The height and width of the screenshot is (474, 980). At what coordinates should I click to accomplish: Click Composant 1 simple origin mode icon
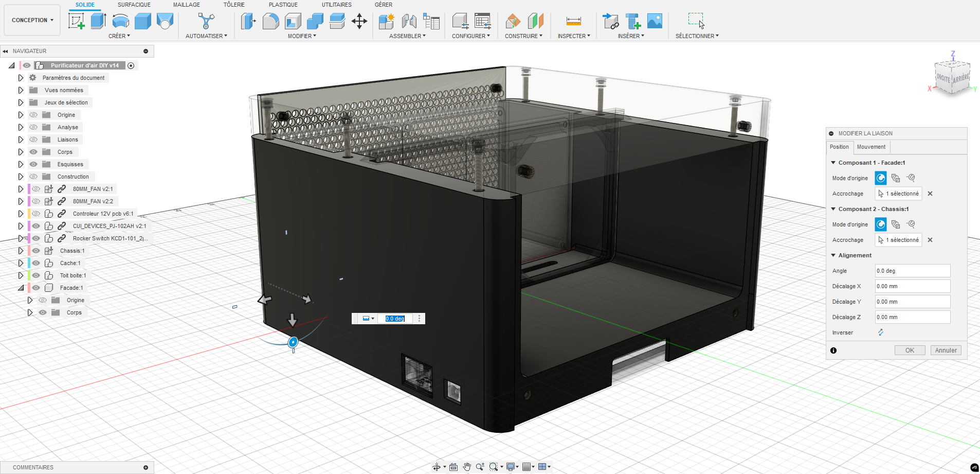point(881,178)
